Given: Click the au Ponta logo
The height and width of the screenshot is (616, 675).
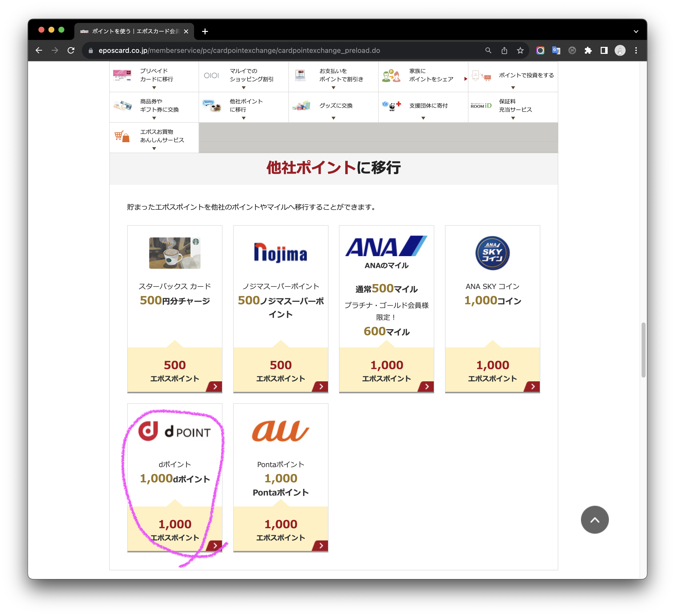Looking at the screenshot, I should point(281,431).
